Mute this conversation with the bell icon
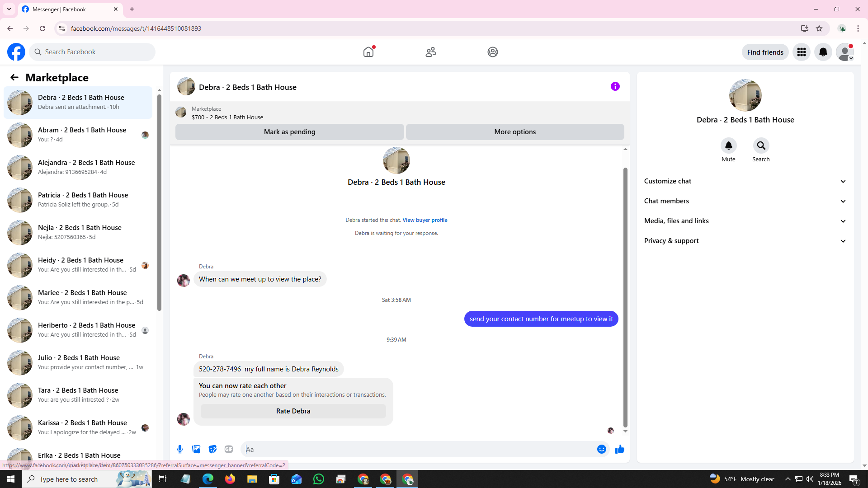Viewport: 868px width, 488px height. point(728,145)
